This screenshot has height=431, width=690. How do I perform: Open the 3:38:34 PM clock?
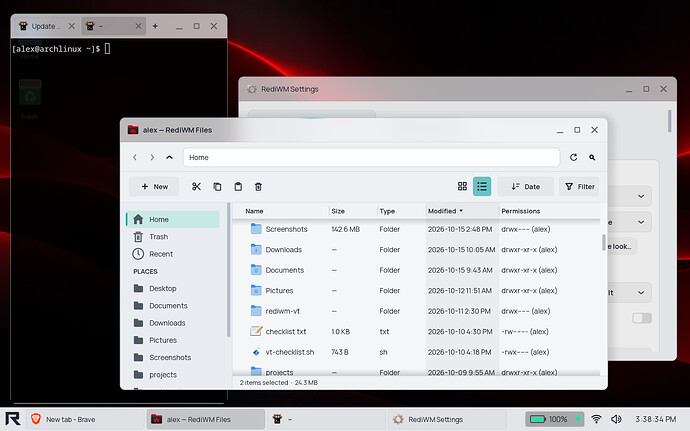(x=656, y=419)
